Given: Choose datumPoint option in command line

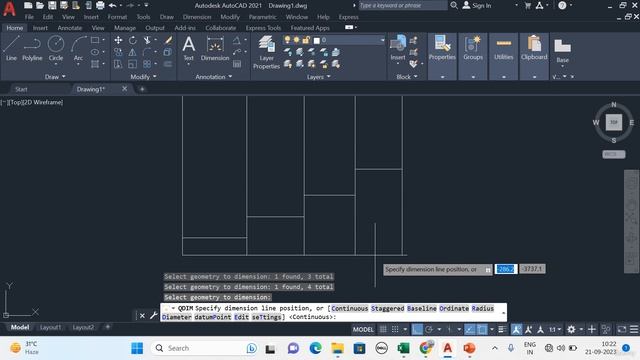Looking at the screenshot, I should click(213, 317).
